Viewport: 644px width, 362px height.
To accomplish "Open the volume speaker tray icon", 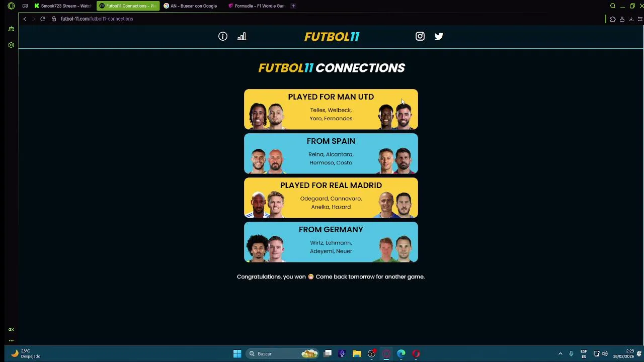I will point(605,353).
